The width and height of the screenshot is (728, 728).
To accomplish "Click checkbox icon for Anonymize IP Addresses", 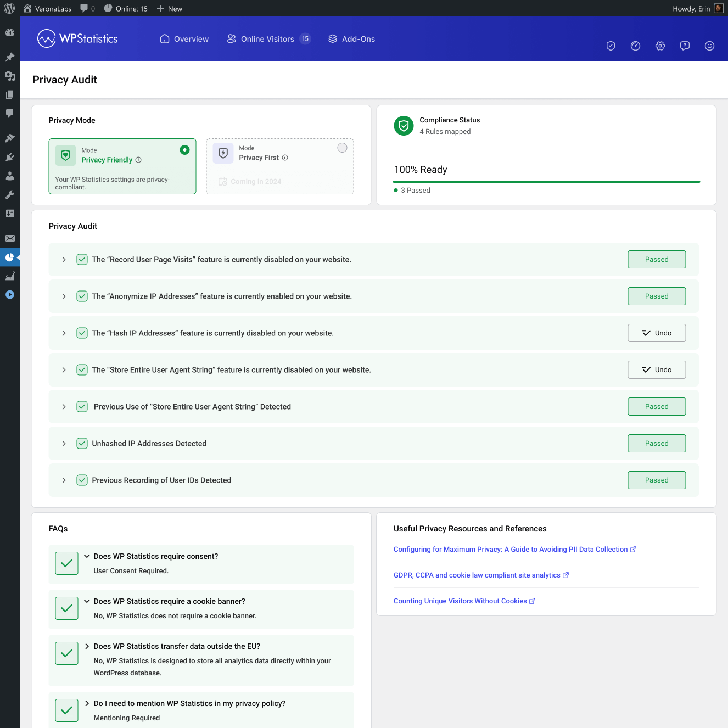I will pyautogui.click(x=82, y=296).
